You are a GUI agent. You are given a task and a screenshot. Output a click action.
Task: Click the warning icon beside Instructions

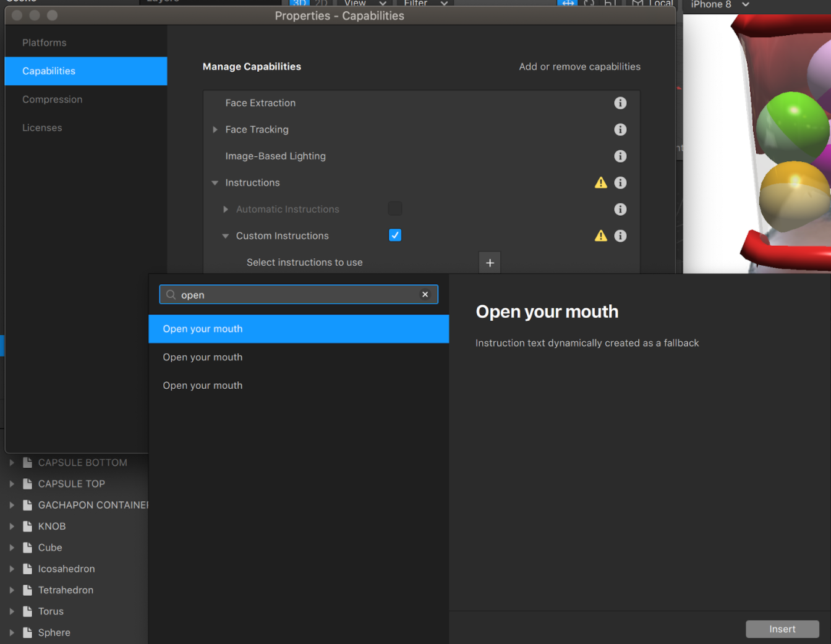coord(601,182)
